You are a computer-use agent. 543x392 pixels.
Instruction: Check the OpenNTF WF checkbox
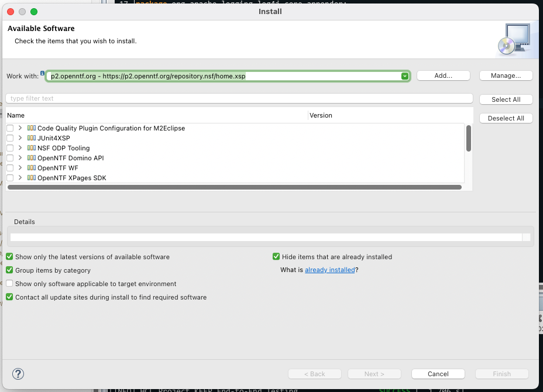(x=10, y=168)
